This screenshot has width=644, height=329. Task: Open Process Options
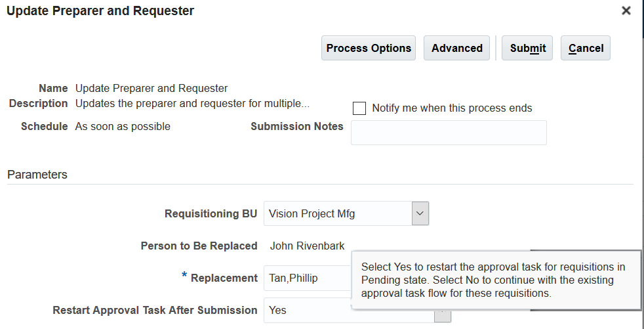369,48
